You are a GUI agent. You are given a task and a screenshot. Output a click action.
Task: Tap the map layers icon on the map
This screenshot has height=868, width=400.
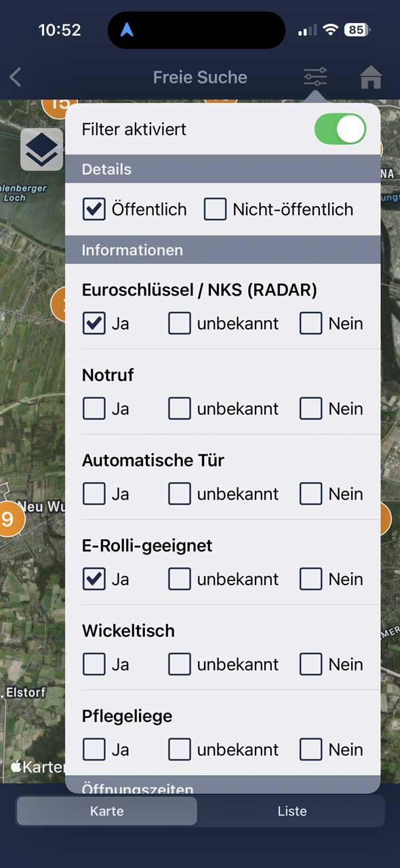(x=41, y=149)
